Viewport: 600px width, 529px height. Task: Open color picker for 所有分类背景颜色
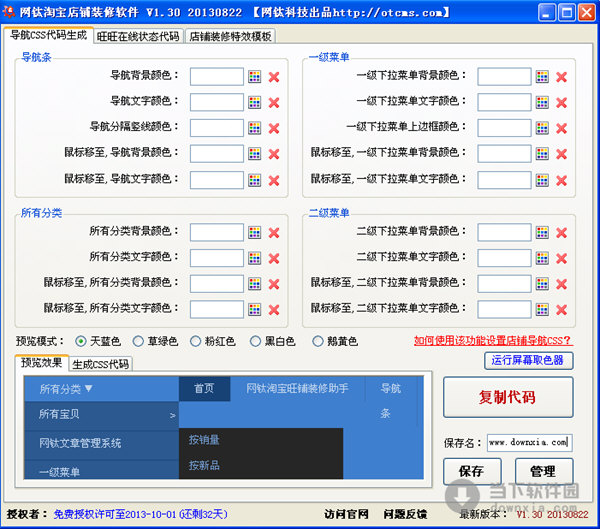tap(254, 232)
